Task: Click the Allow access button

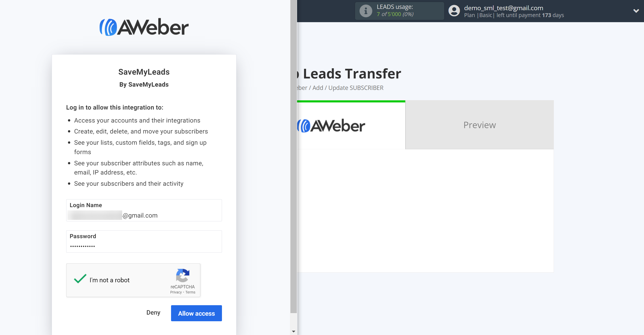Action: point(196,313)
